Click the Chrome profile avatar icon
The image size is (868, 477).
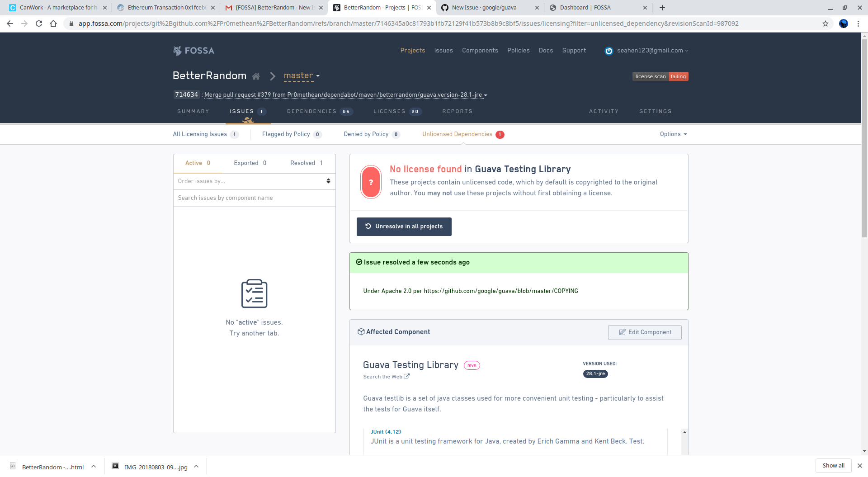[844, 24]
